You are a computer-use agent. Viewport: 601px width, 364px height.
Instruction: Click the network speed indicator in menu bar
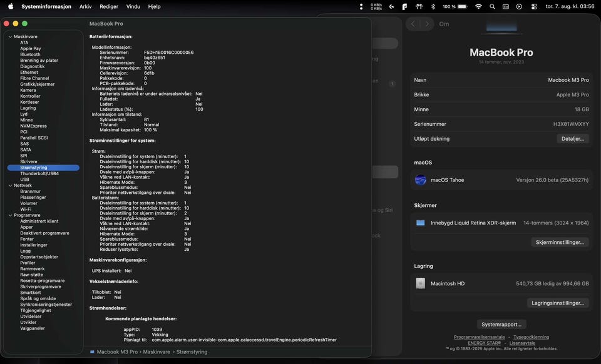click(376, 6)
